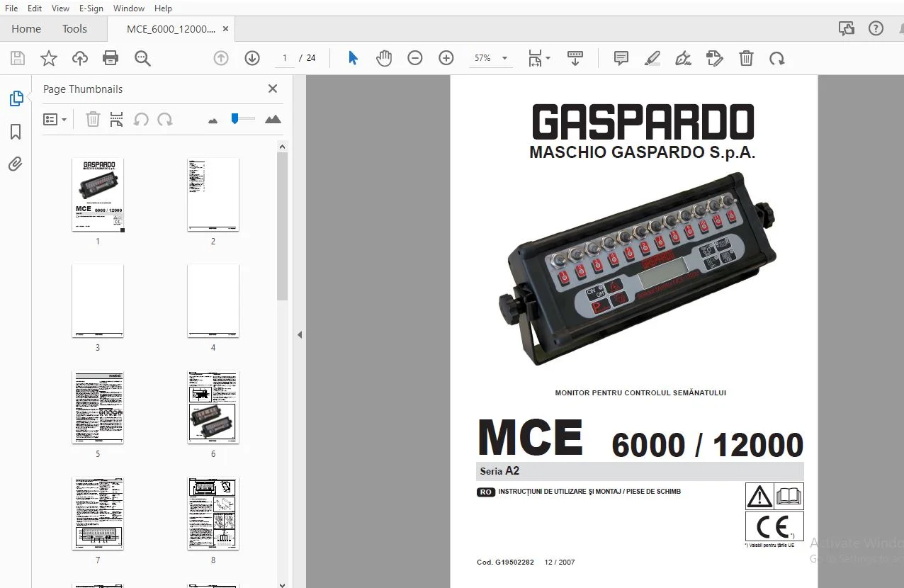
Task: Rotate the page with the toolbar icon
Action: click(777, 58)
